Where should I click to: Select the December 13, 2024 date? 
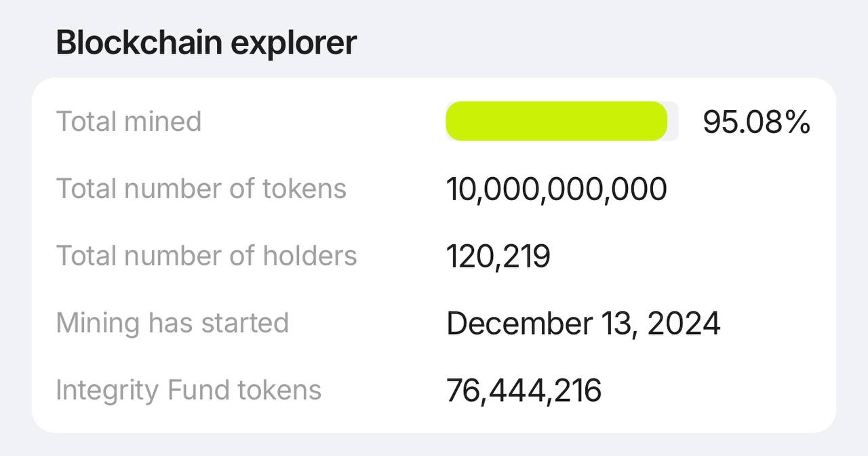click(x=583, y=324)
